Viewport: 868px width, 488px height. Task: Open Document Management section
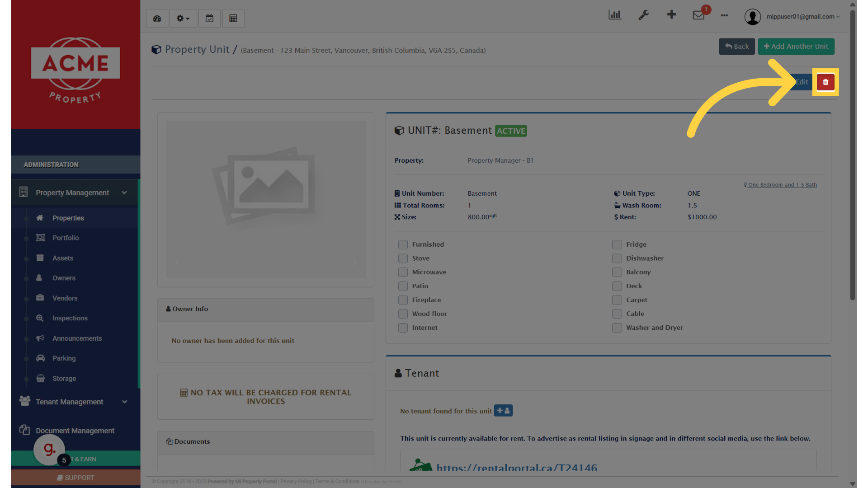pos(75,431)
